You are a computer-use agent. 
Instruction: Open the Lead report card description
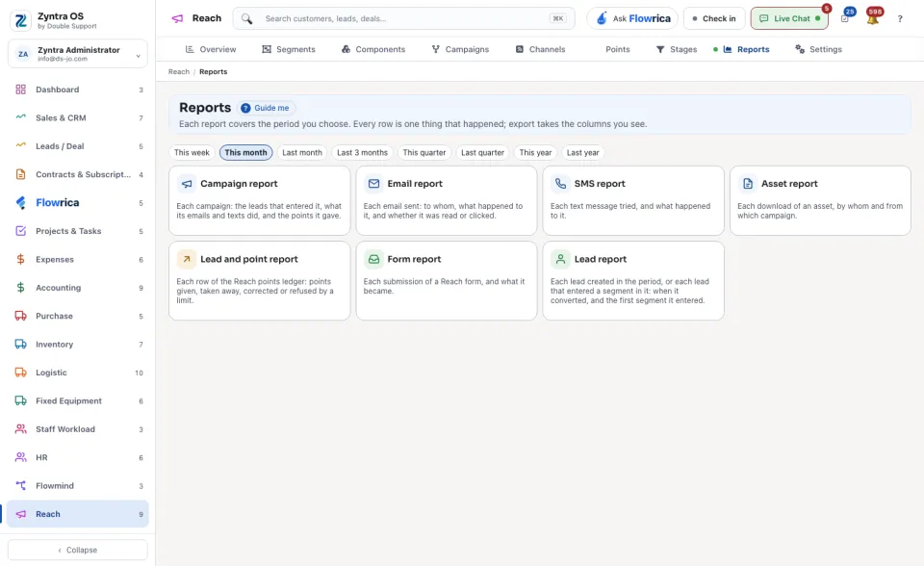629,292
